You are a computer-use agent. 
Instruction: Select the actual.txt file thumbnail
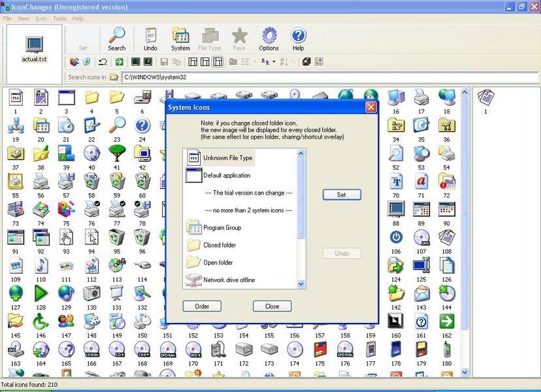[x=34, y=48]
